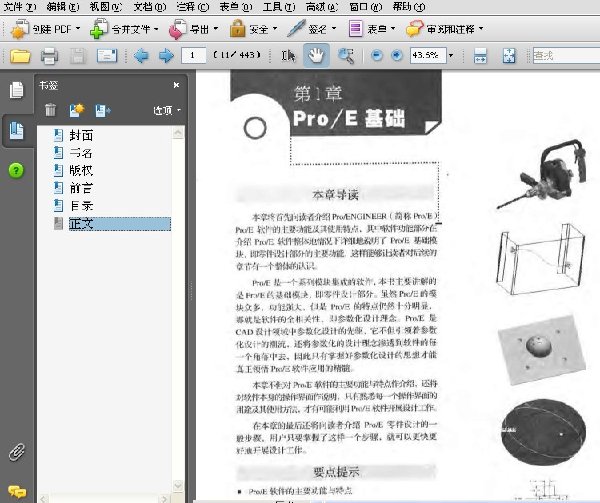Click the expand current bookmark icon
The width and height of the screenshot is (600, 503).
point(103,110)
